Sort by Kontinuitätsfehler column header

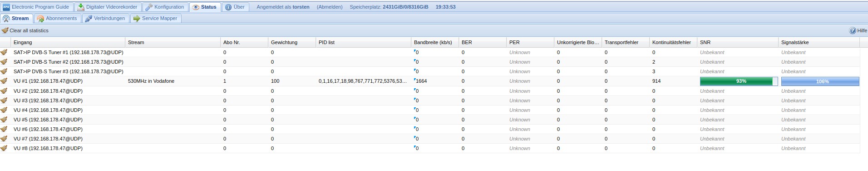[673, 42]
